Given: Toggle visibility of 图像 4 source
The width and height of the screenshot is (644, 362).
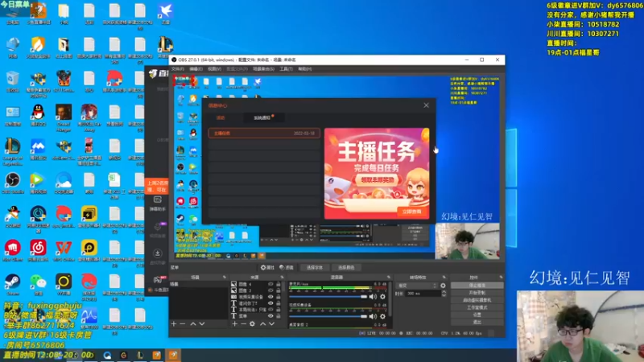Looking at the screenshot, I should (270, 284).
